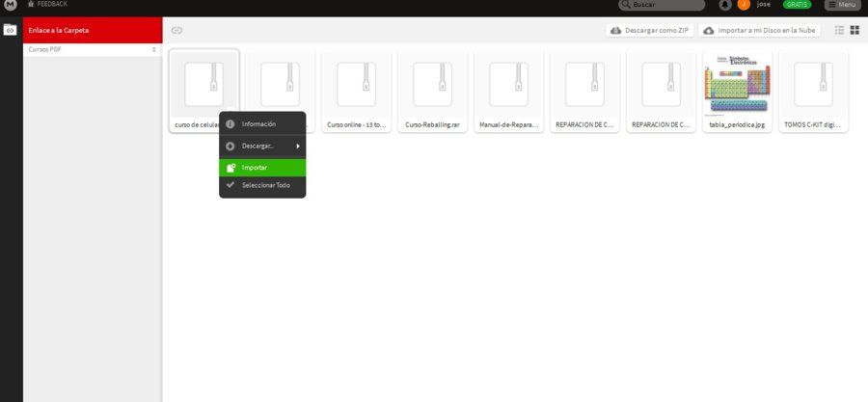
Task: Switch to grid view icon
Action: 854,31
